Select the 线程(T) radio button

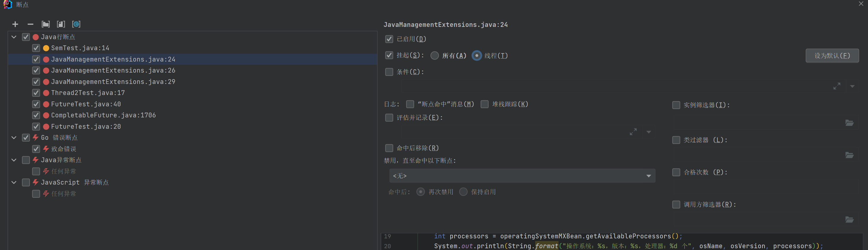(477, 56)
